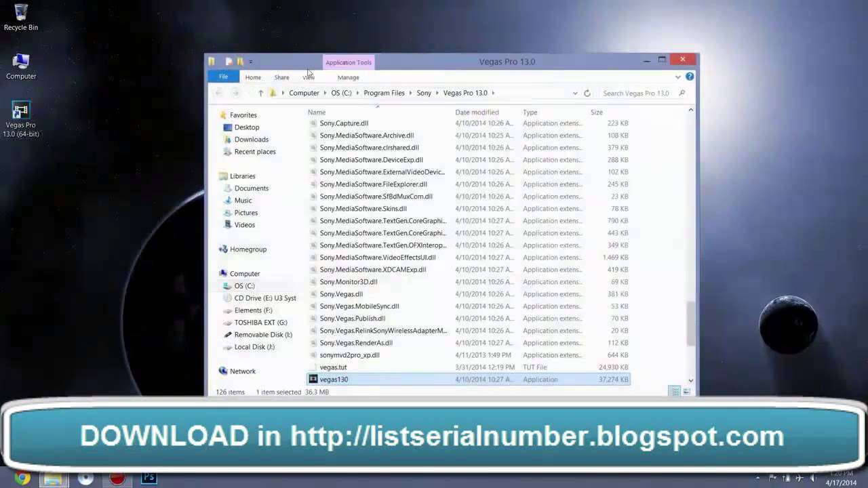
Task: Click File Explorer taskbar button
Action: click(54, 479)
